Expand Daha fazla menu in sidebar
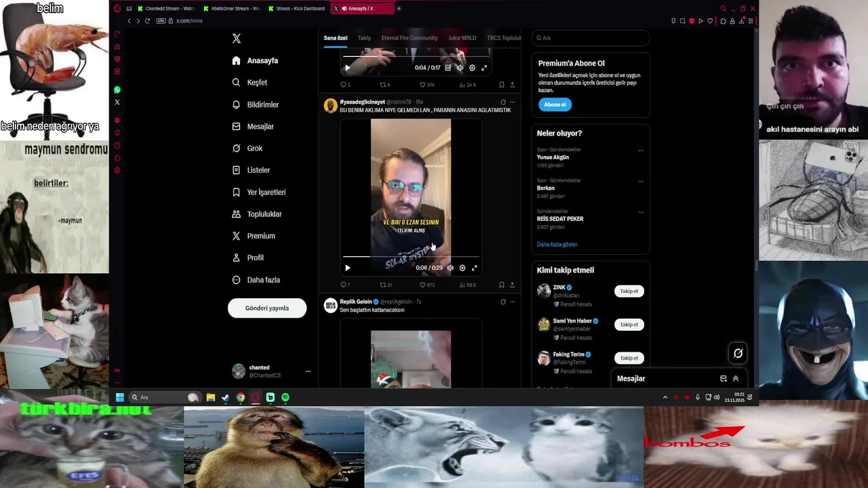The image size is (868, 488). pyautogui.click(x=256, y=280)
